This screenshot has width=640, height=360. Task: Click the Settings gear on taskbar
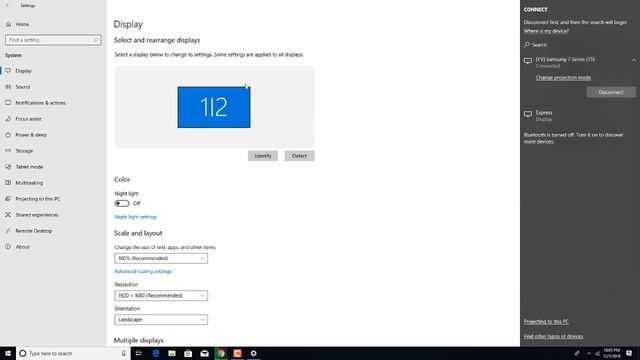(253, 353)
